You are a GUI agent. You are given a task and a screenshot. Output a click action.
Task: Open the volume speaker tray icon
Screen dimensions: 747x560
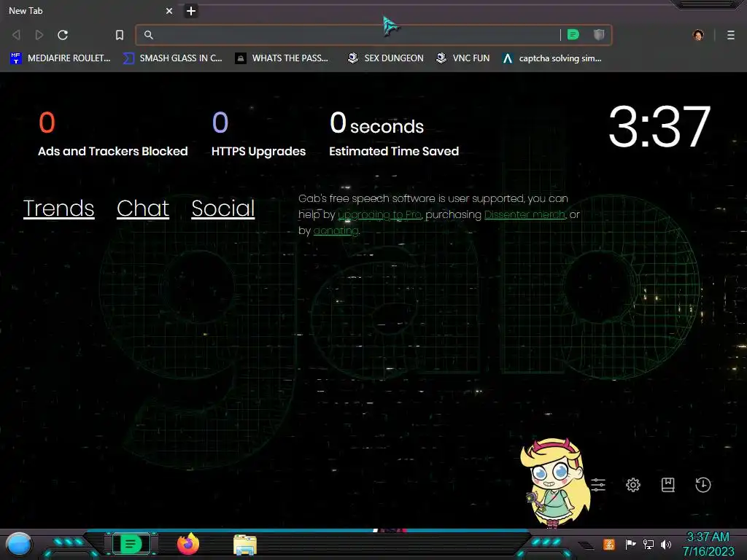click(666, 544)
